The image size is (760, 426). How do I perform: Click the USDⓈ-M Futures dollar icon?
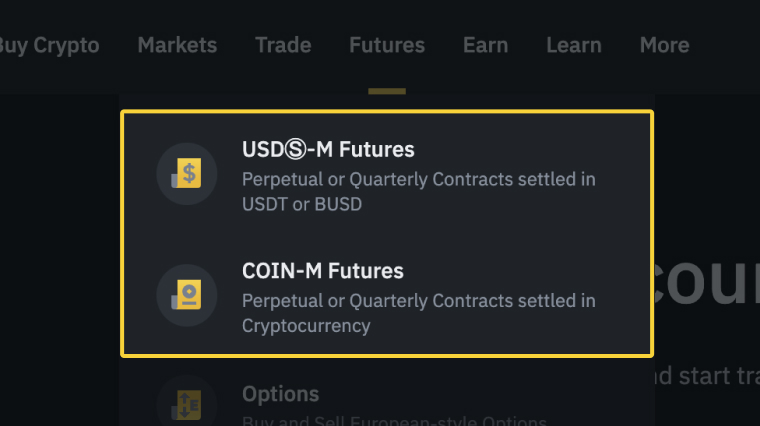187,174
